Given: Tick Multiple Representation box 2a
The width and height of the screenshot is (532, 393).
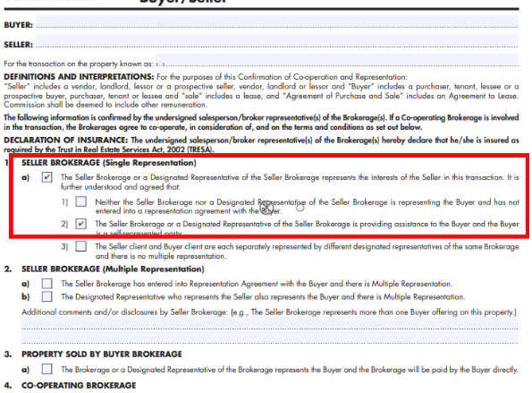Looking at the screenshot, I should [x=46, y=284].
